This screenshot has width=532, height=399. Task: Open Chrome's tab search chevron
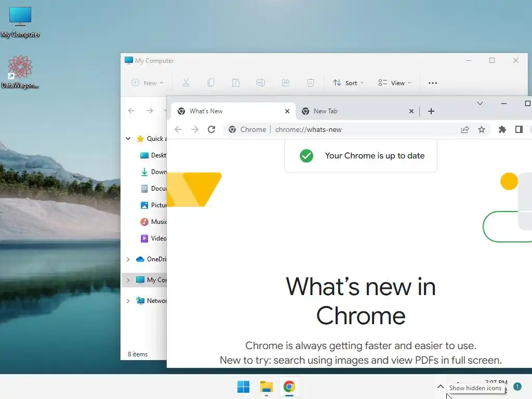[x=480, y=103]
